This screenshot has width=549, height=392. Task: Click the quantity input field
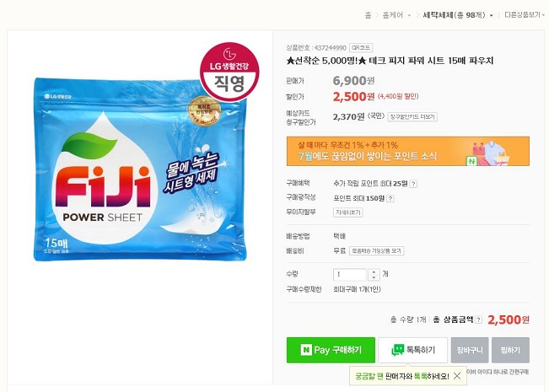point(350,274)
